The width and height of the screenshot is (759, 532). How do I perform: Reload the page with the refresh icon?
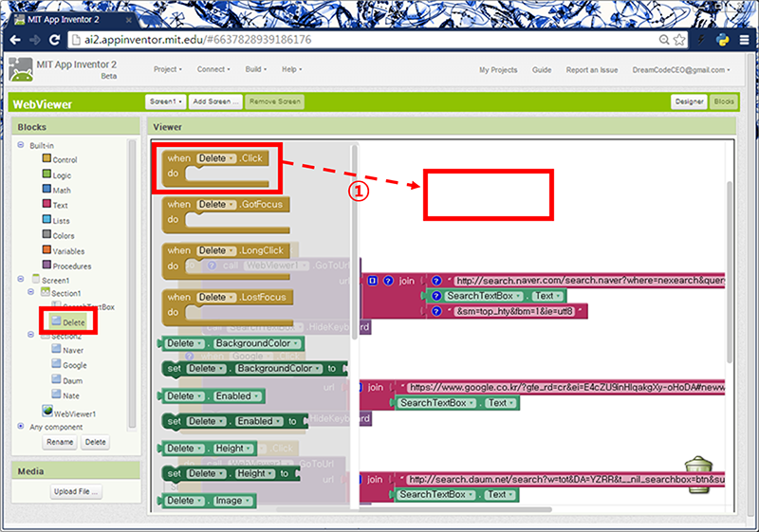click(55, 40)
